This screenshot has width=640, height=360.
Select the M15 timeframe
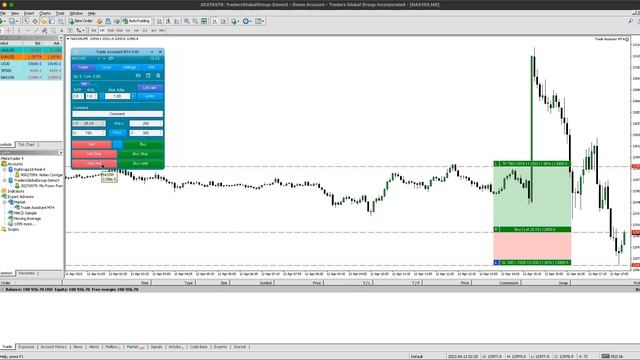[x=111, y=31]
